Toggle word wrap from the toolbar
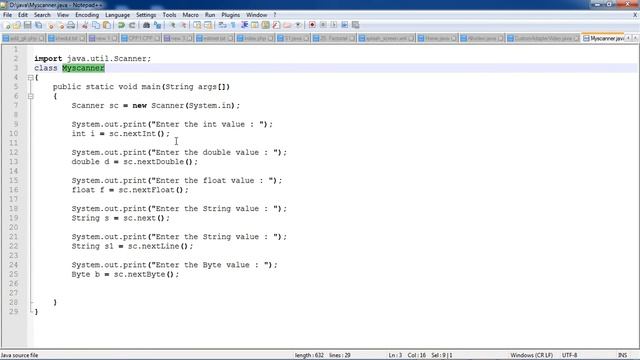 tap(222, 25)
